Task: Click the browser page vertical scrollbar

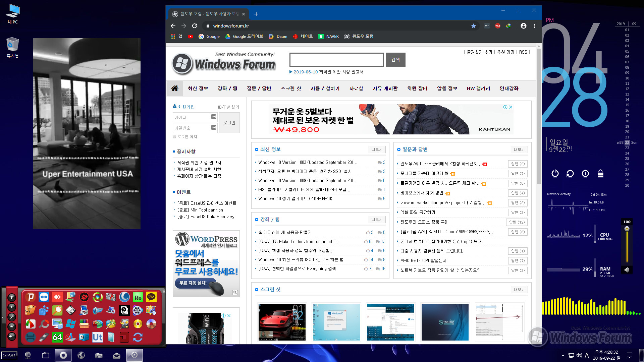Action: pos(539,117)
